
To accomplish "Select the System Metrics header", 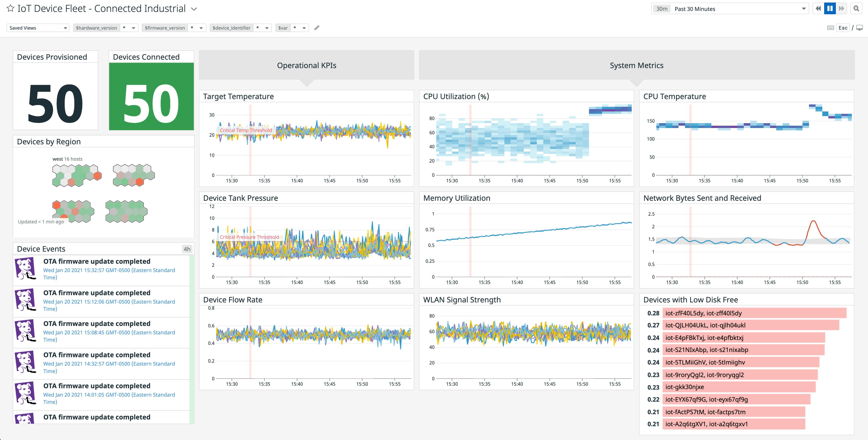I will 636,65.
